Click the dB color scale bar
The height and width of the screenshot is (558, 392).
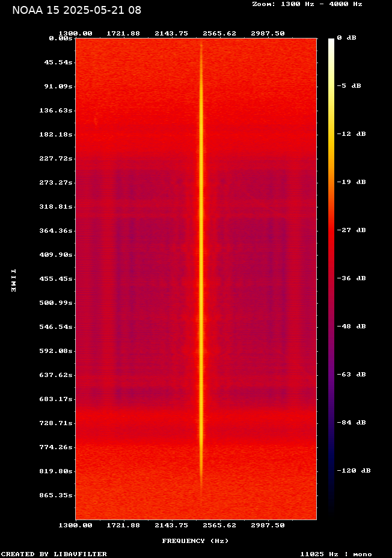[331, 278]
